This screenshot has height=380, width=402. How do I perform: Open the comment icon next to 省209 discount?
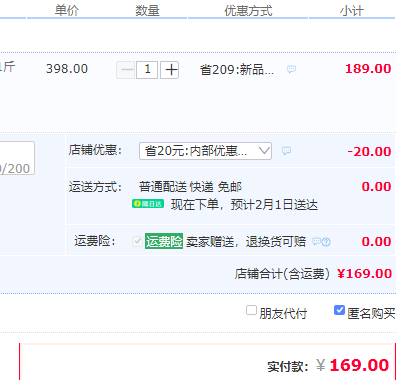click(291, 69)
